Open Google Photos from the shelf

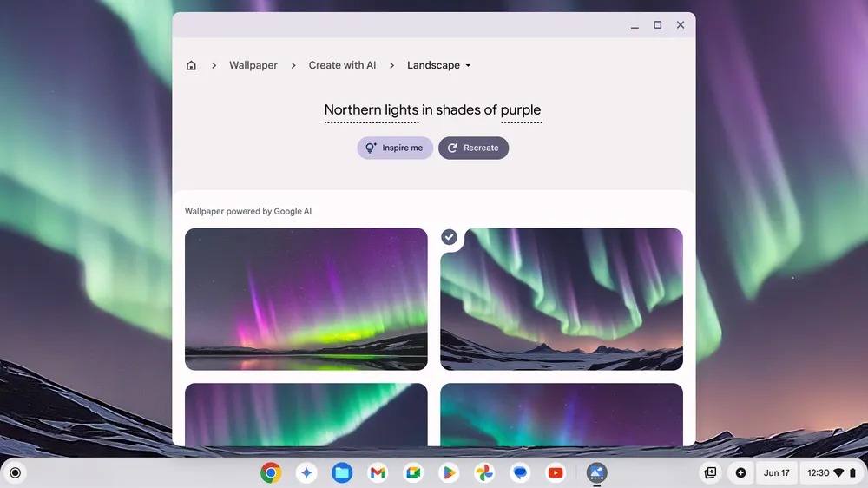[484, 472]
